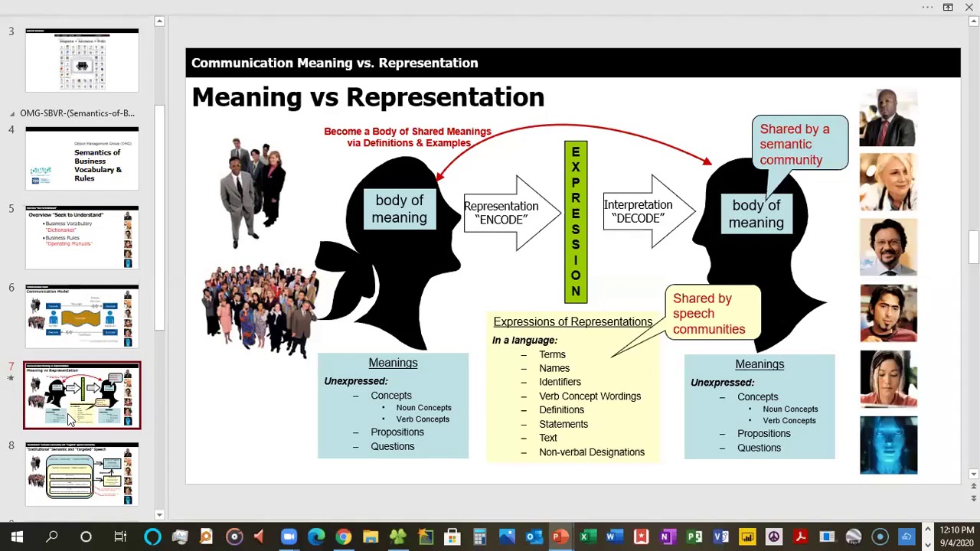The image size is (980, 551).
Task: Click 'Verb Concept Wordings' list item
Action: pyautogui.click(x=590, y=396)
